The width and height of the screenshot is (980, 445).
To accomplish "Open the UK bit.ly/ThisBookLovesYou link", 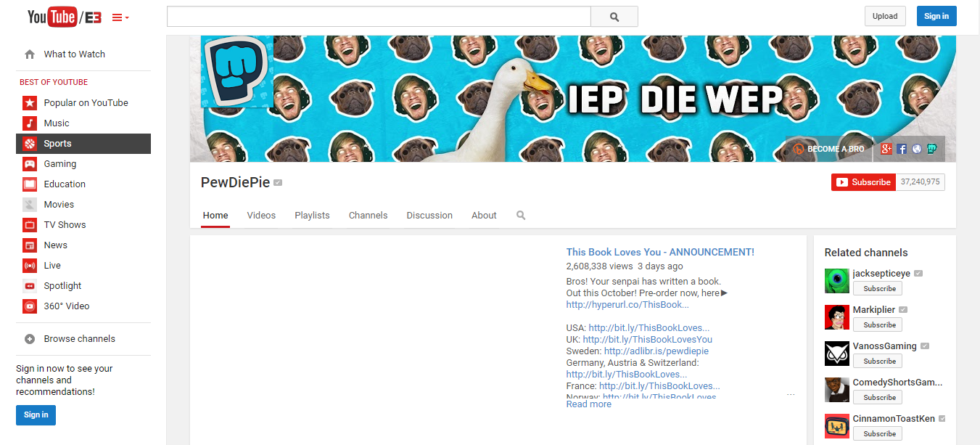I will (x=648, y=340).
